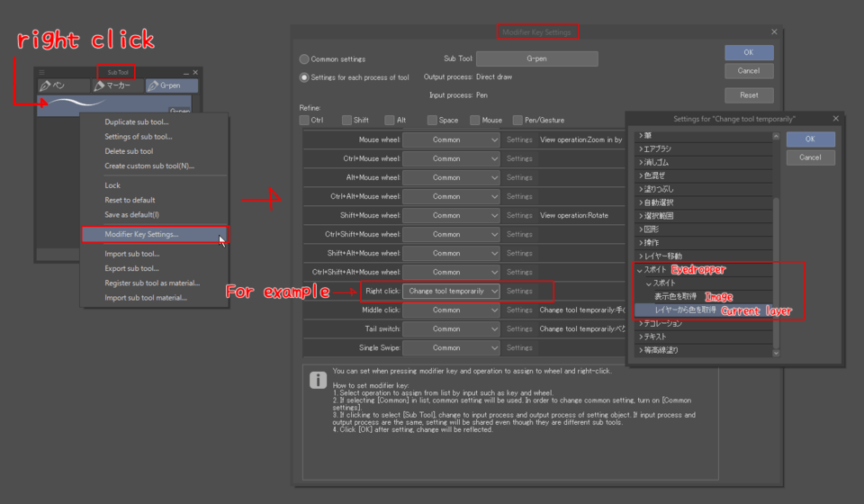The image size is (864, 504).
Task: Tick the Space refine checkbox
Action: point(433,120)
